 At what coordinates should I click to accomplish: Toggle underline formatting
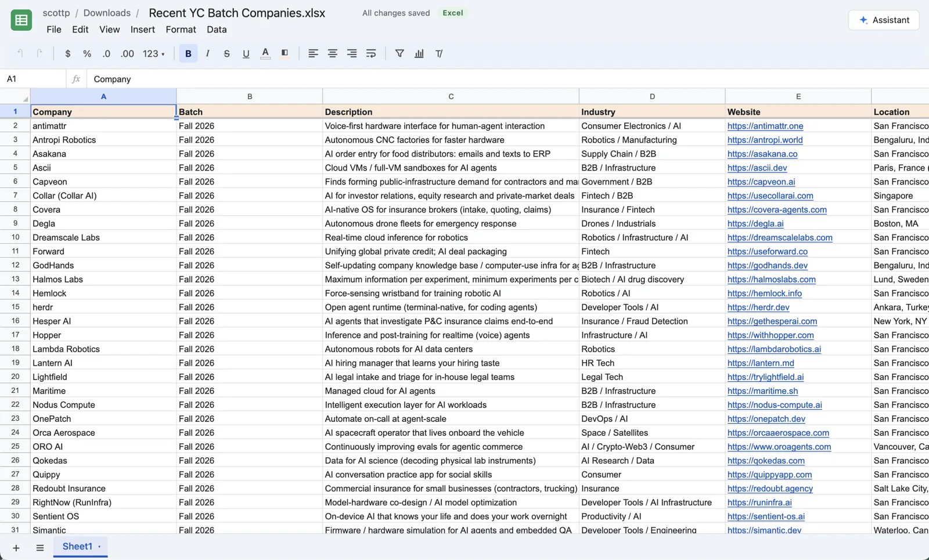[x=246, y=53]
